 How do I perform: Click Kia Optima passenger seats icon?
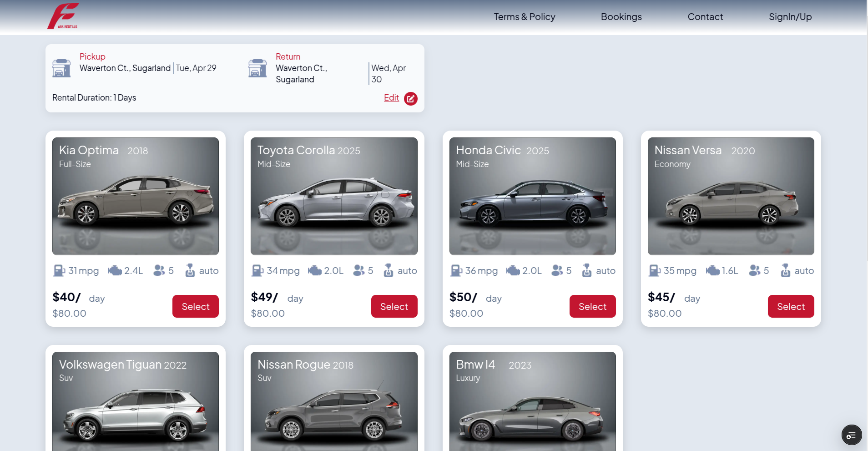coord(159,271)
